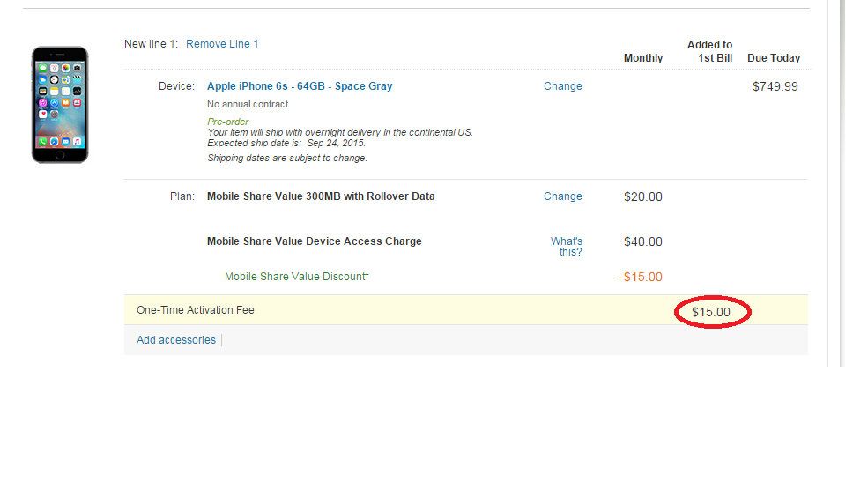Screen dimensions: 853x504
Task: Select the $15.00 activation fee amount
Action: click(711, 313)
